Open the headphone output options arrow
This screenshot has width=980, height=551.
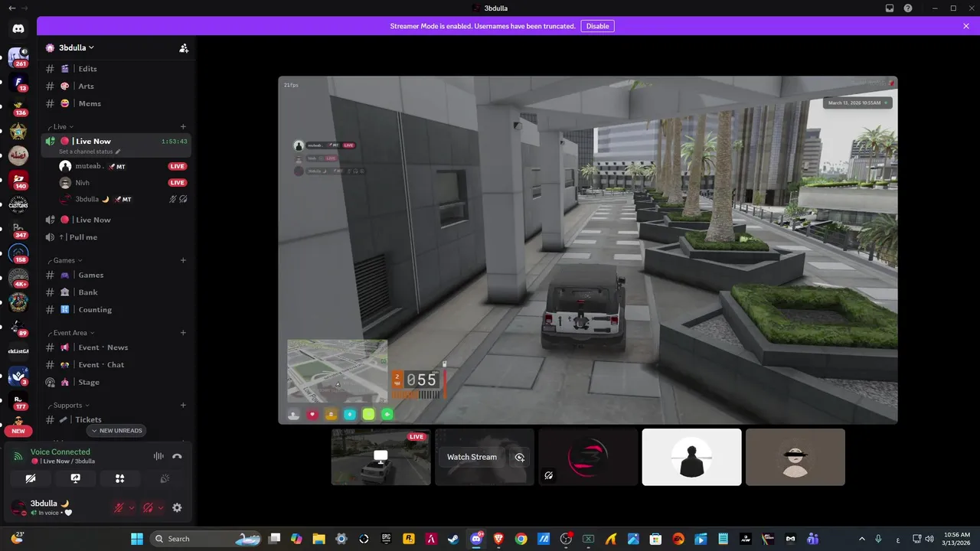(161, 507)
